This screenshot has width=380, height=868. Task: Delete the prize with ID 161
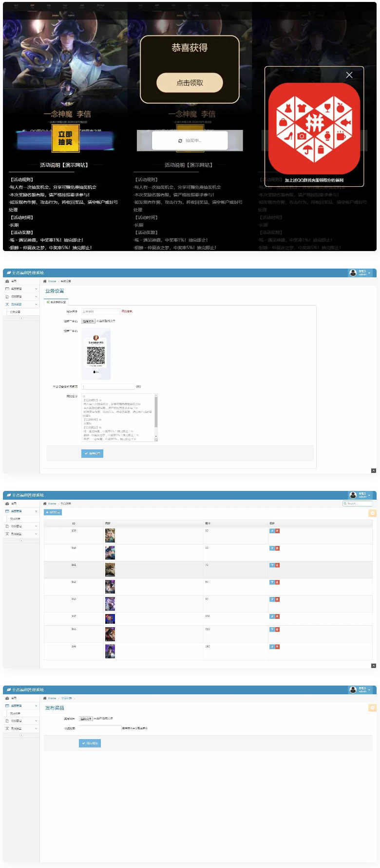point(277,565)
